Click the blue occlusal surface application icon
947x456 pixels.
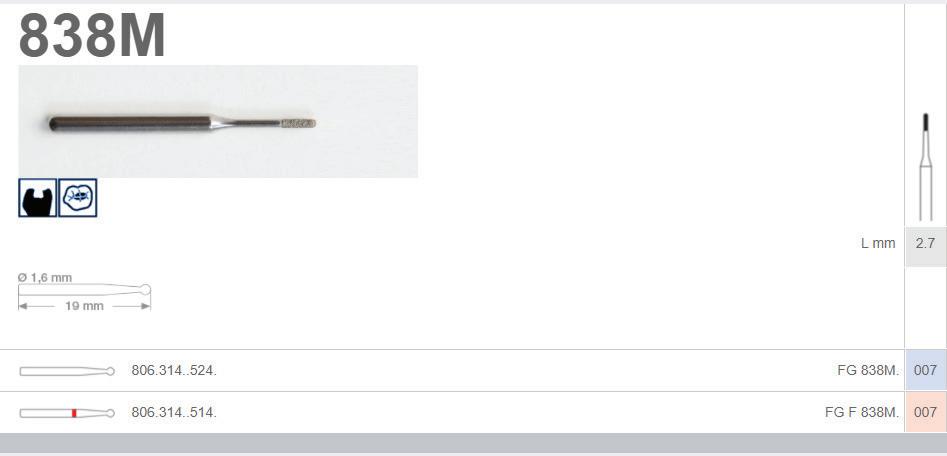coord(78,197)
